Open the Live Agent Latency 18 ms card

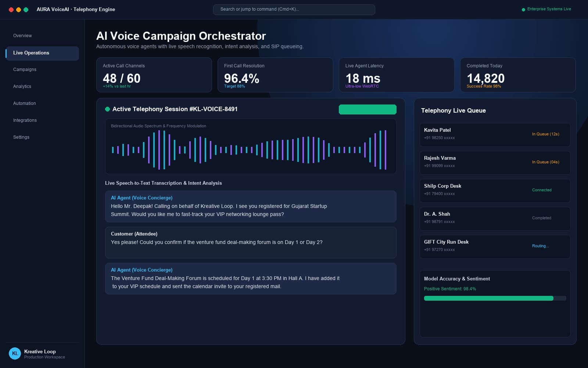pyautogui.click(x=397, y=75)
